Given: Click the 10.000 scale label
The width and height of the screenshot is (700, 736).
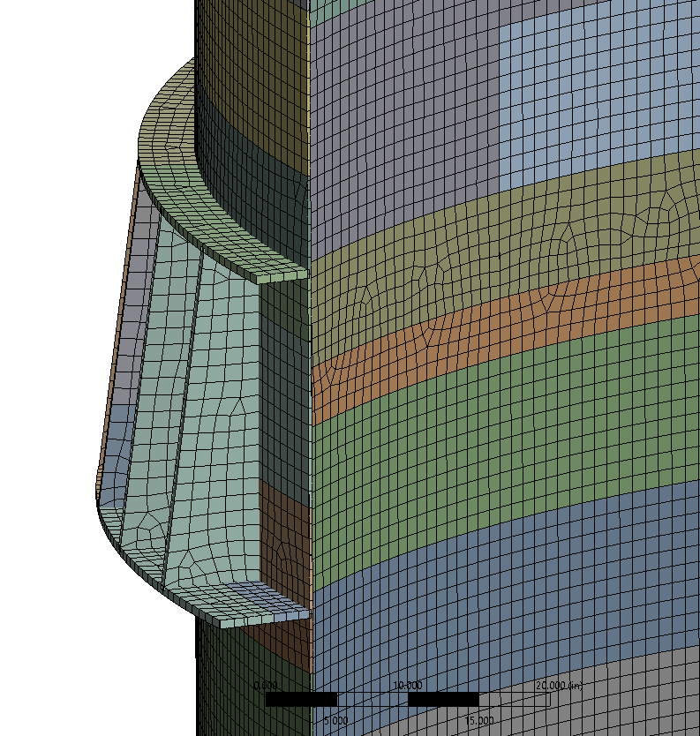Looking at the screenshot, I should (408, 686).
